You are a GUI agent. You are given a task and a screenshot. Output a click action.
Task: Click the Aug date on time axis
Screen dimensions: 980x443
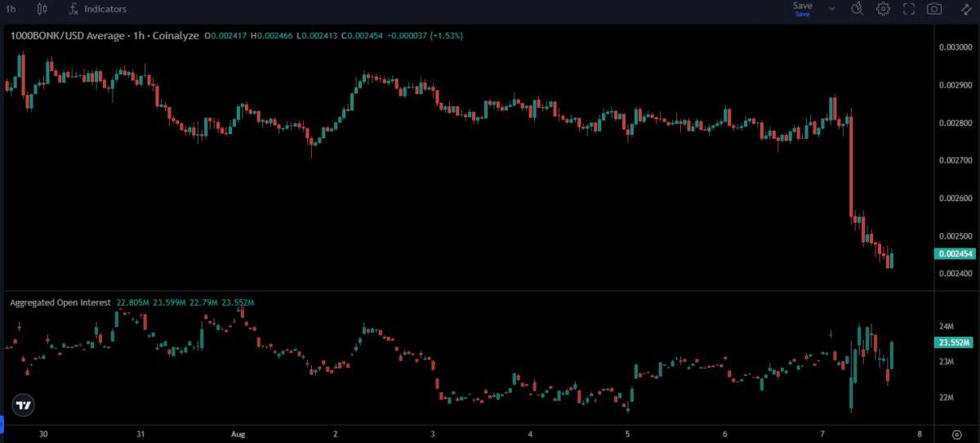(237, 434)
